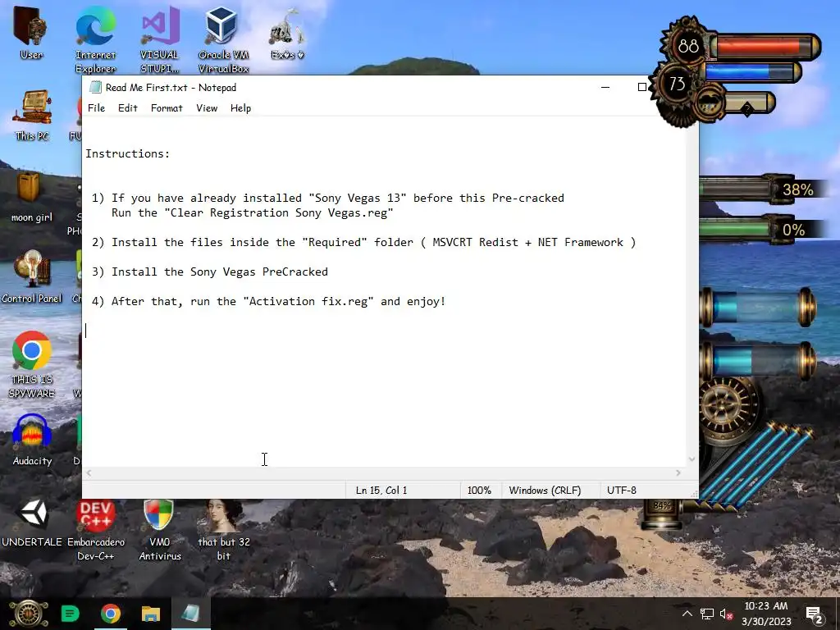
Task: Show hidden tray icons chevron
Action: coord(687,614)
